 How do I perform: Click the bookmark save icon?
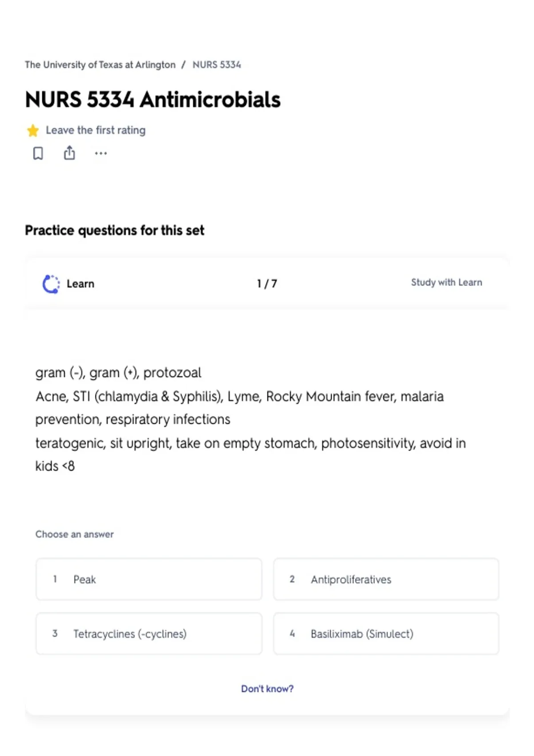(x=38, y=153)
